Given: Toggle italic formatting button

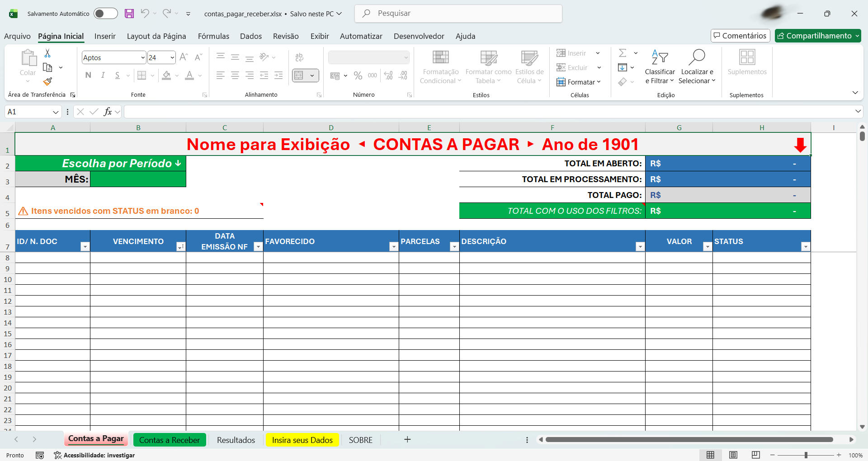Looking at the screenshot, I should 103,75.
